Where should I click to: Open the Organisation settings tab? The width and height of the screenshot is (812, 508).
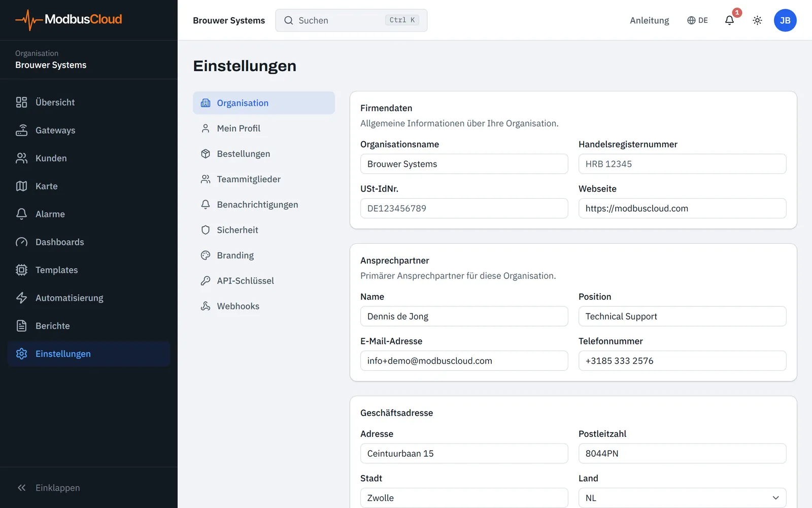264,103
